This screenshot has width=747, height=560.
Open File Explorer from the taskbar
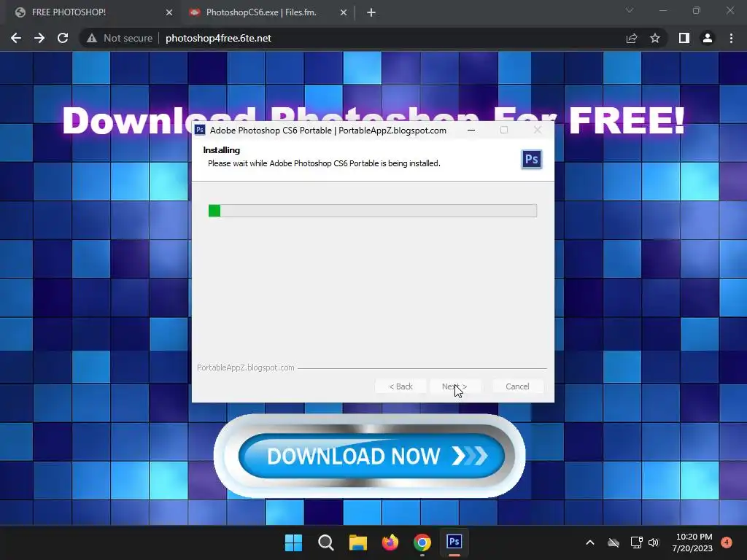357,542
